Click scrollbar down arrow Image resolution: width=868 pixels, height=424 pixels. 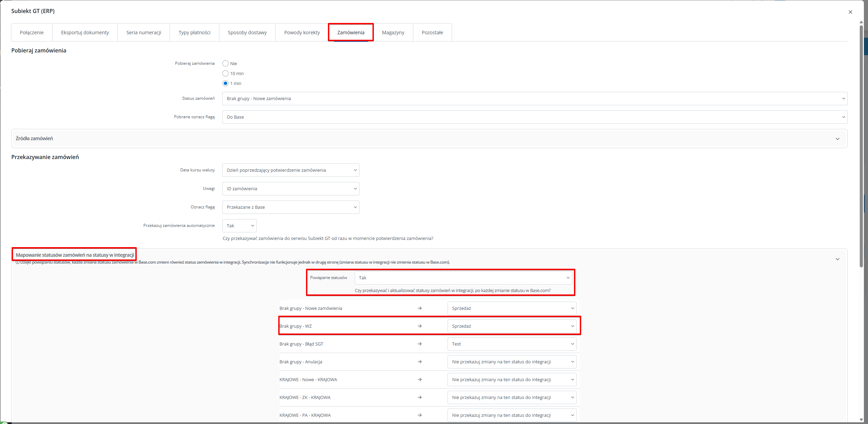coord(861,420)
